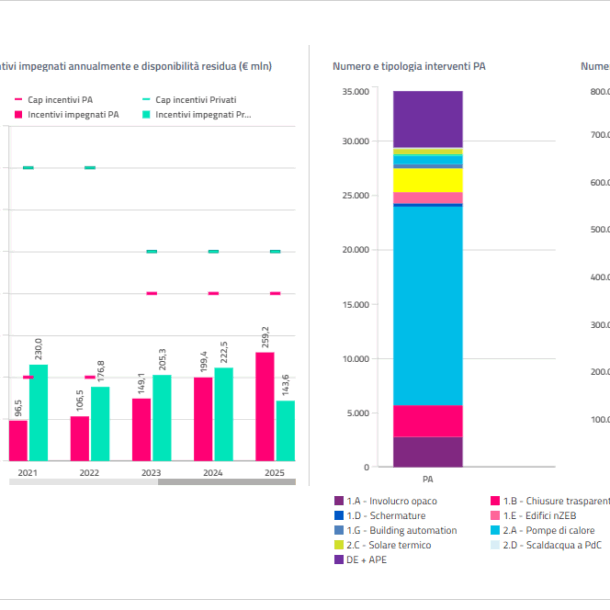Image resolution: width=610 pixels, height=610 pixels.
Task: Toggle 1.G - Building automation legend item
Action: click(x=395, y=530)
